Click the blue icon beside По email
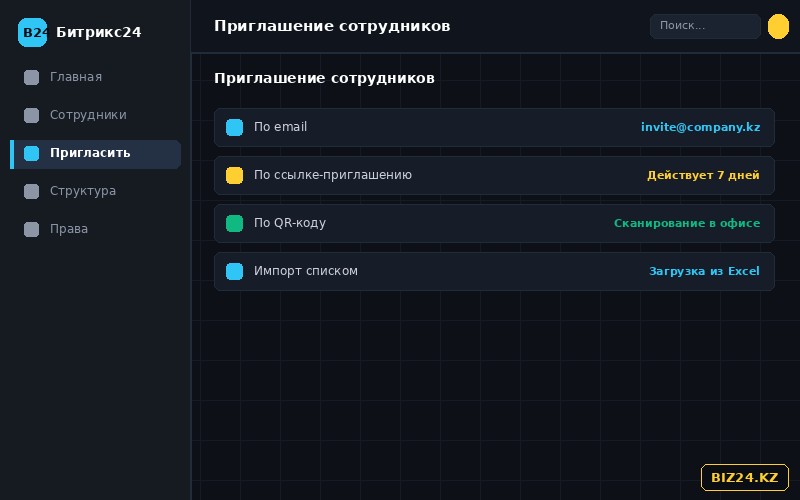Screen dimensions: 800x500 point(234,128)
